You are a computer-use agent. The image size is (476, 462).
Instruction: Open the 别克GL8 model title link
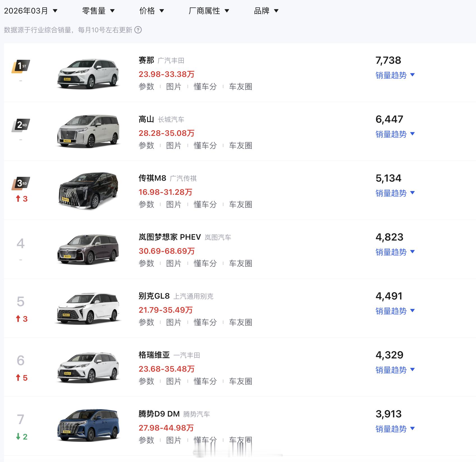tap(154, 296)
